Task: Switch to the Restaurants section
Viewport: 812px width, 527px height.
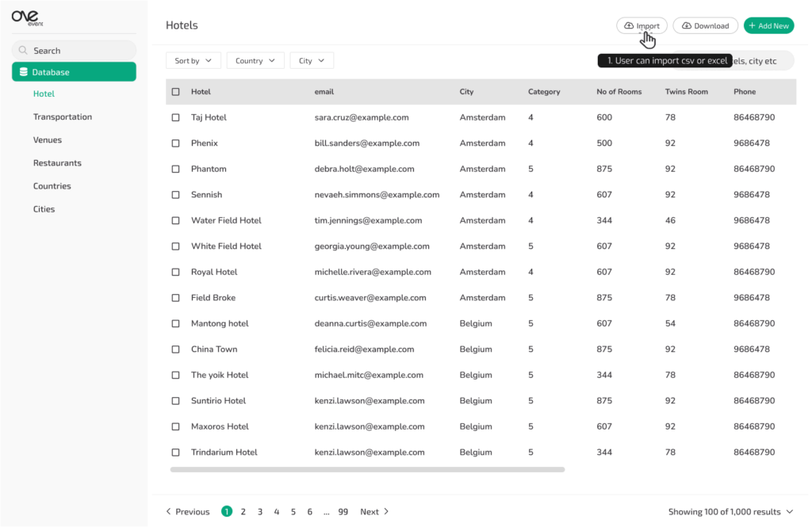Action: coord(57,163)
